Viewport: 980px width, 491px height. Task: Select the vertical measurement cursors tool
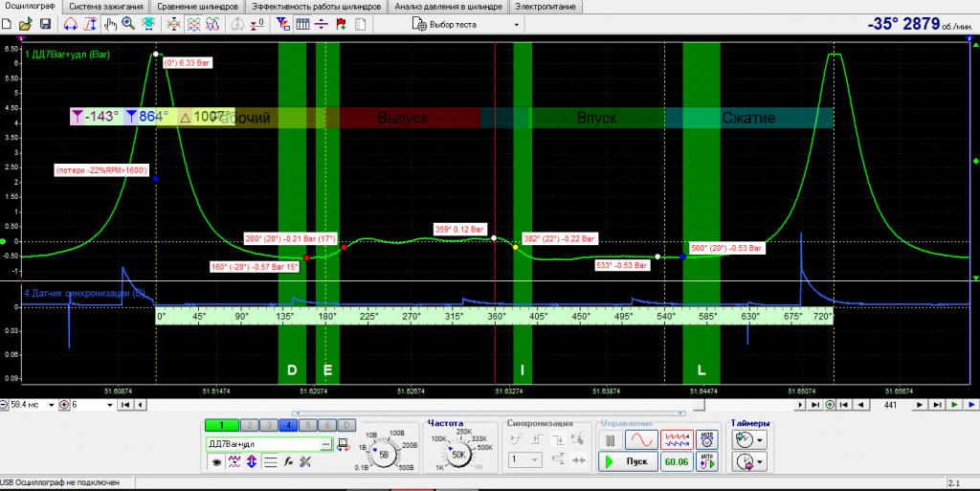(91, 24)
